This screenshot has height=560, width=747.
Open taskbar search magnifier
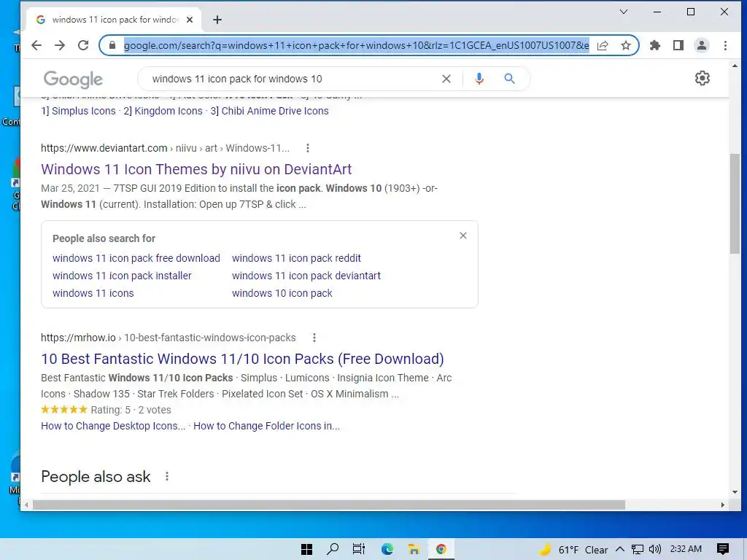point(333,549)
